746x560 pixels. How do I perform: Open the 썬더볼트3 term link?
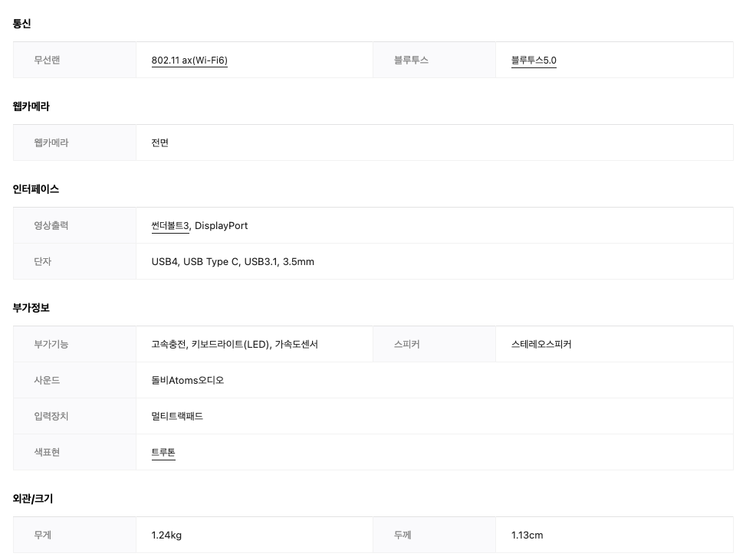(170, 226)
